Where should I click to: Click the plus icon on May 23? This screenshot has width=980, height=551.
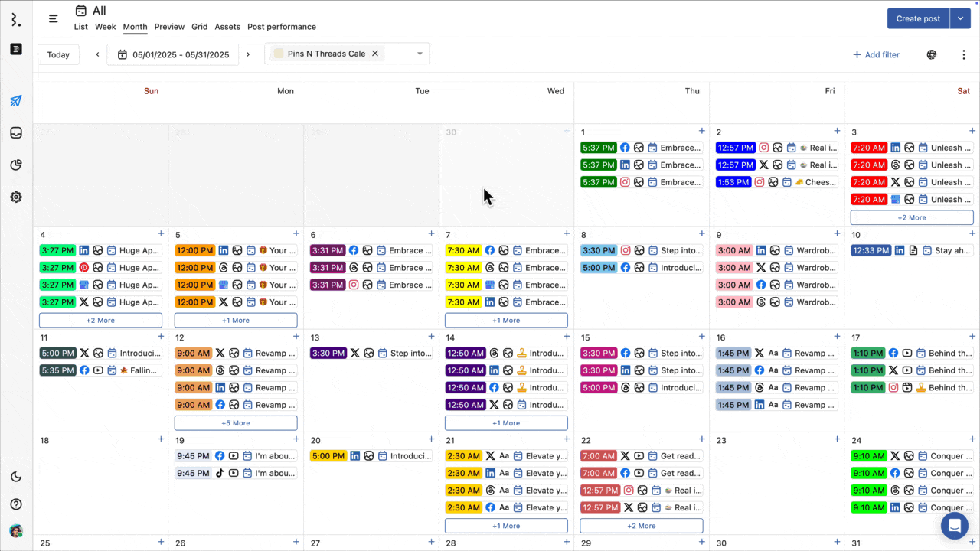(837, 439)
